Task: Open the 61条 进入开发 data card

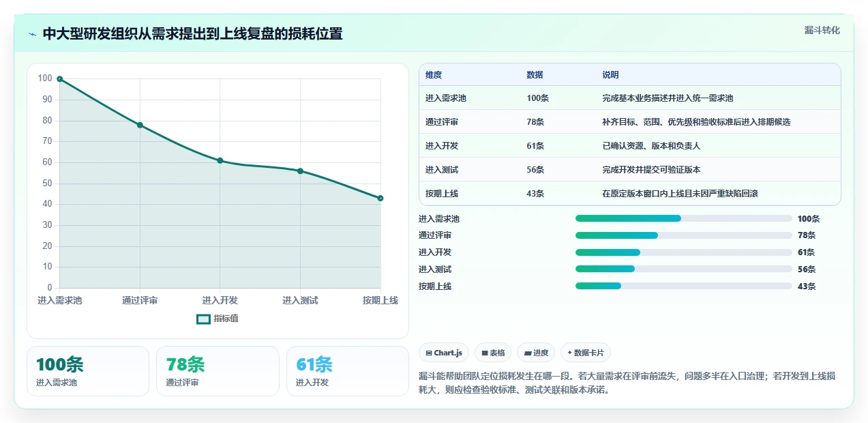Action: coord(348,371)
